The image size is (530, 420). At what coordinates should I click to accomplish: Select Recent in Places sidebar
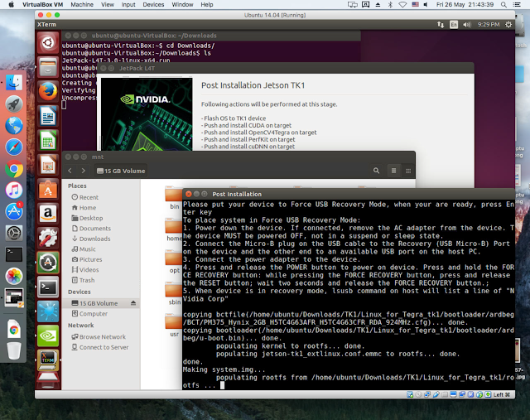[84, 197]
